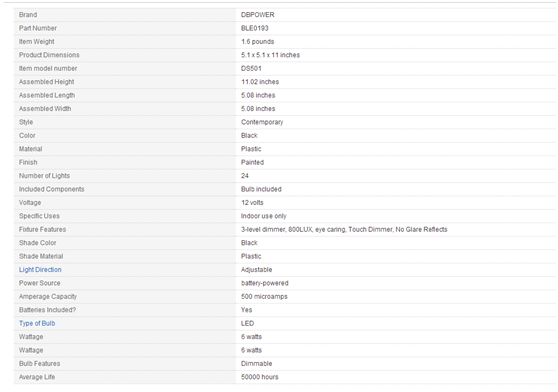Click the DBPOWER brand value
This screenshot has height=392, width=558.
pos(258,15)
